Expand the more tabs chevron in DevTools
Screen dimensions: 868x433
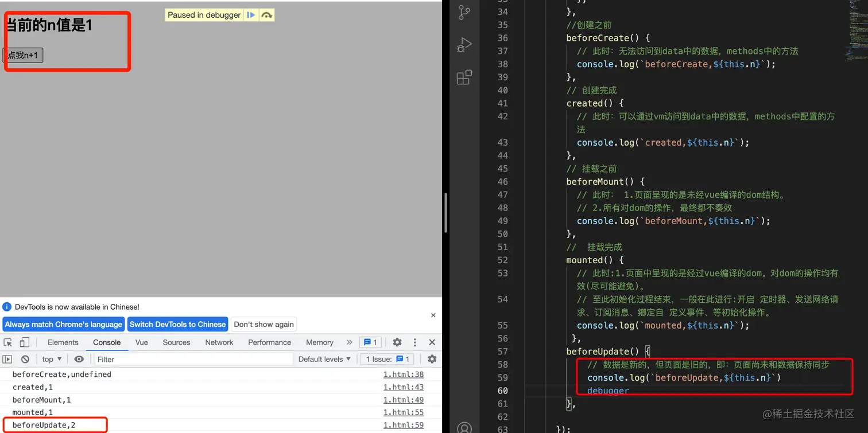click(x=349, y=342)
